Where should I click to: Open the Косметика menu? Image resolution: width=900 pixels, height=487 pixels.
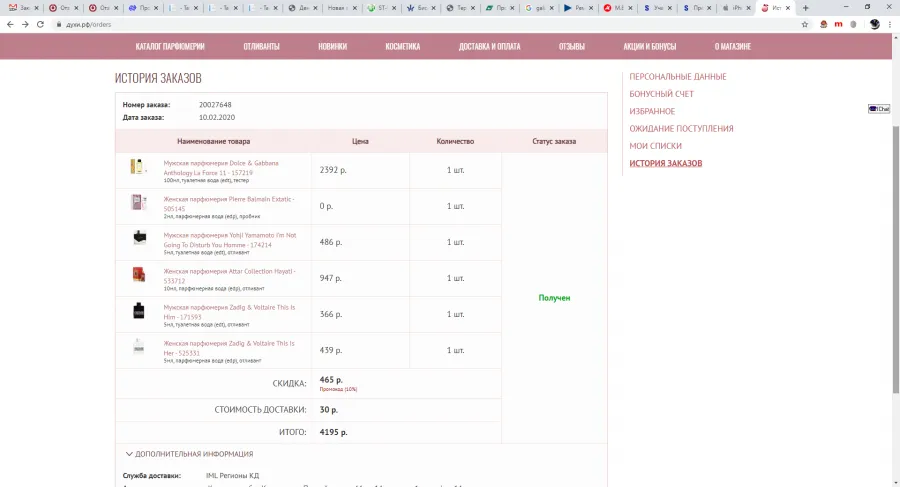tap(402, 47)
